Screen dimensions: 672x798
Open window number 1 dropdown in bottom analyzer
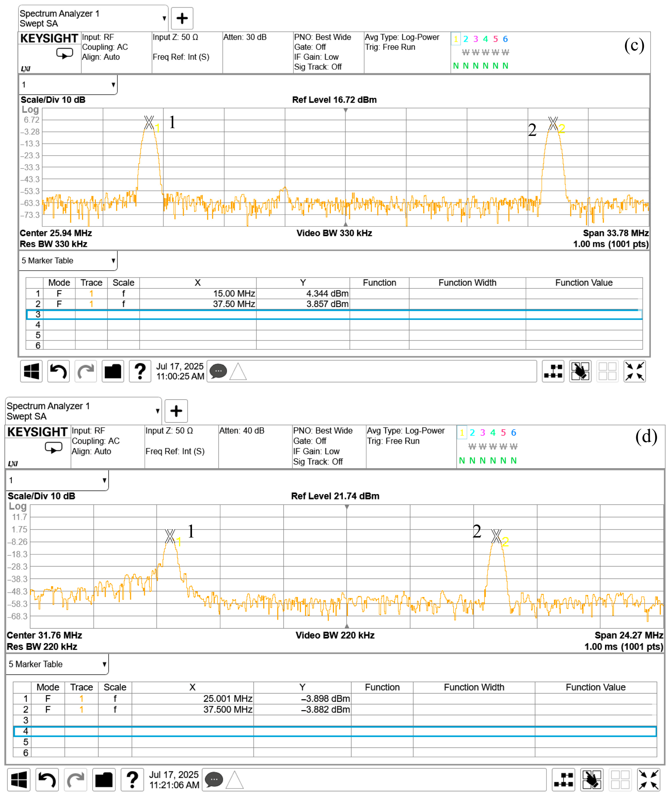57,480
